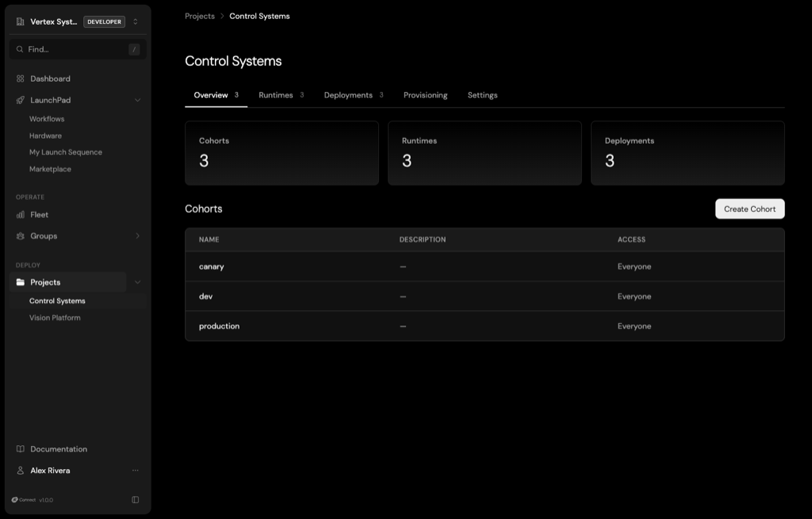Viewport: 812px width, 519px height.
Task: Collapse the Projects section chevron
Action: click(137, 282)
